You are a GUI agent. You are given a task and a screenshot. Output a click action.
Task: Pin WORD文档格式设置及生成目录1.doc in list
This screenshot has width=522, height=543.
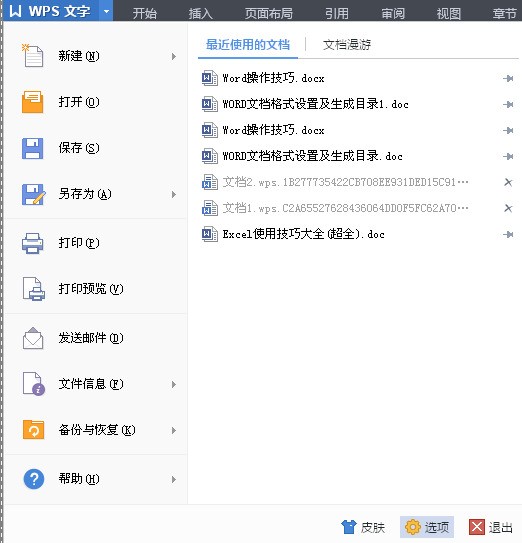508,104
